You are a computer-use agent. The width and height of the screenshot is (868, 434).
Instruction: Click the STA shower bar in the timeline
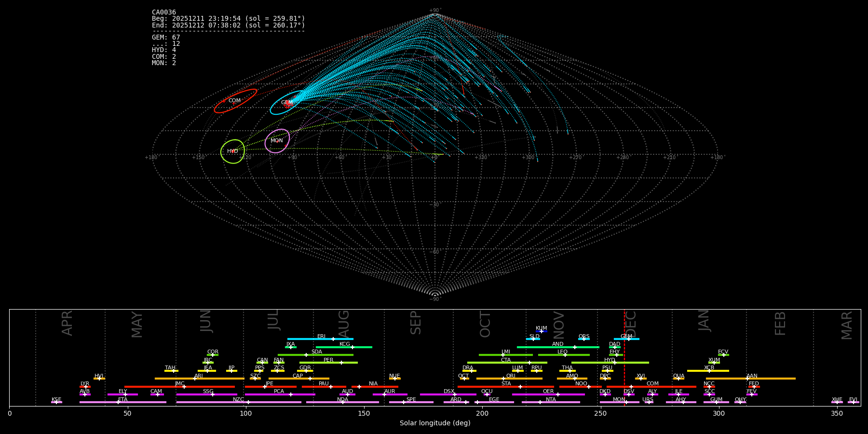tap(506, 386)
